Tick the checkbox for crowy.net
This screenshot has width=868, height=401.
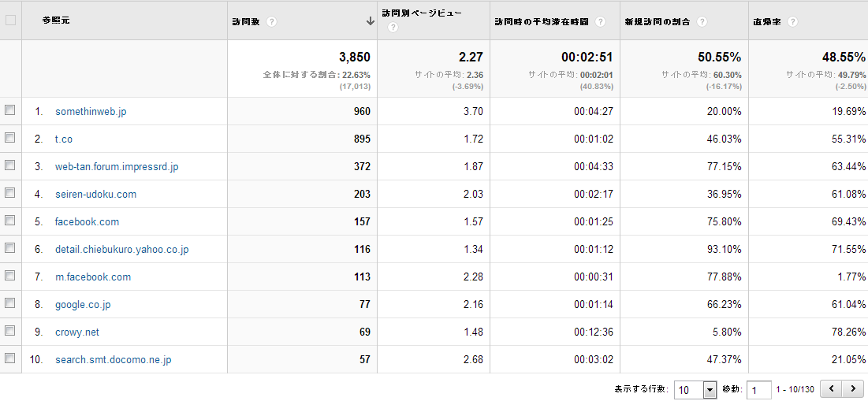tap(10, 332)
